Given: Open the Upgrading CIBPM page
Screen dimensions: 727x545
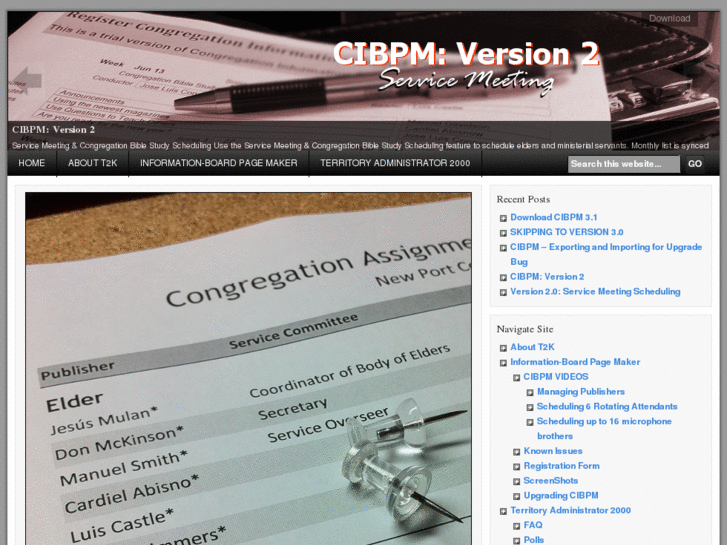Looking at the screenshot, I should pyautogui.click(x=561, y=495).
